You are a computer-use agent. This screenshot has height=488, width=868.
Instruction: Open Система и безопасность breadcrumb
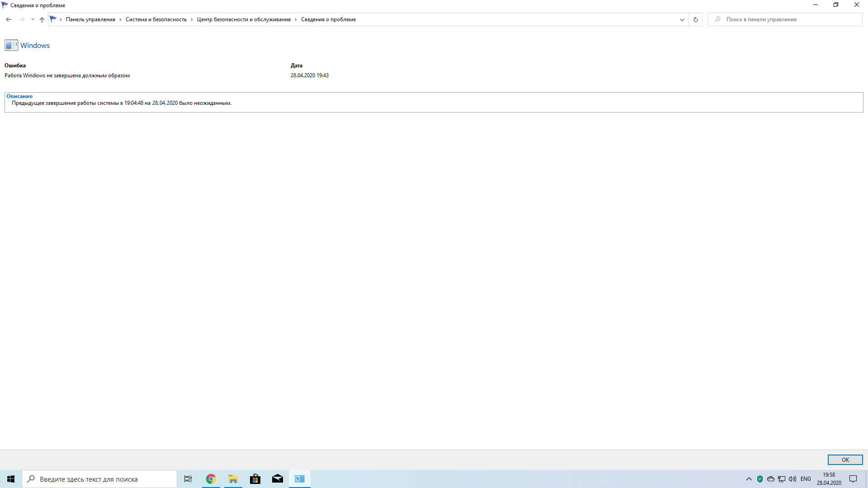pyautogui.click(x=156, y=19)
